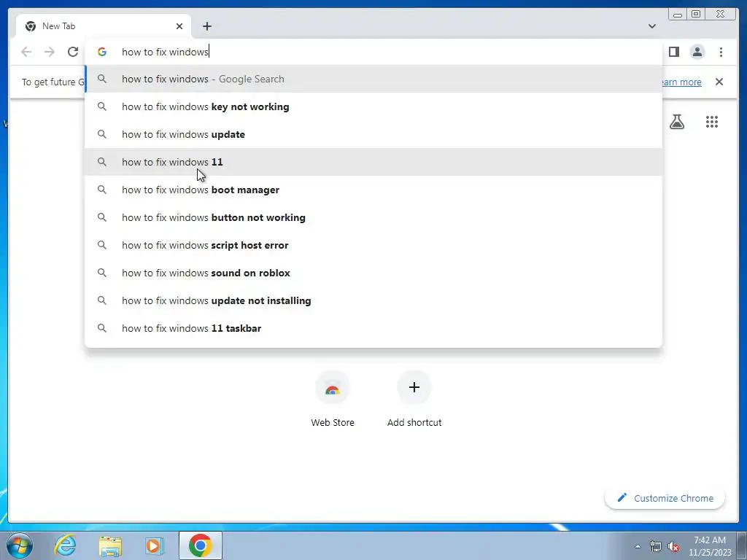The image size is (747, 560).
Task: Open the Chrome side panel icon
Action: point(673,52)
